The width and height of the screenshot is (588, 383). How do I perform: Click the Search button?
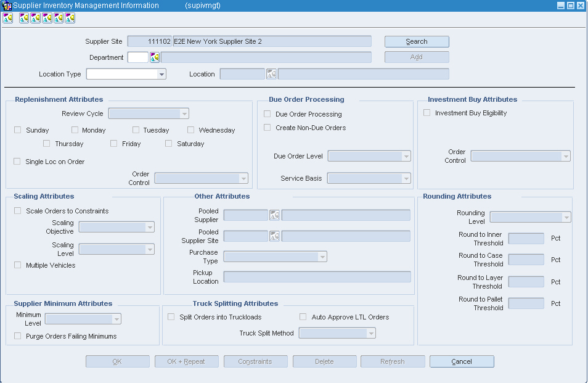417,41
